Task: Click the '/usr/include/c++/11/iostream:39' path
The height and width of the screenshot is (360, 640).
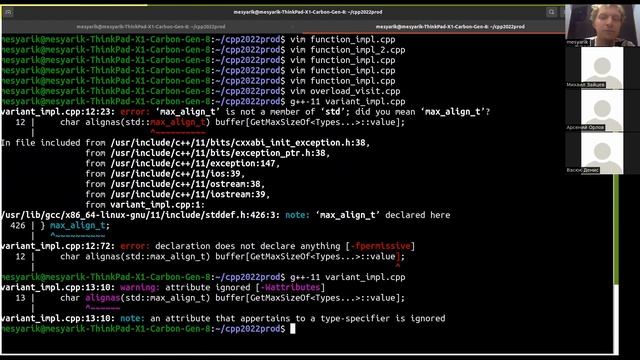Action: [190, 194]
